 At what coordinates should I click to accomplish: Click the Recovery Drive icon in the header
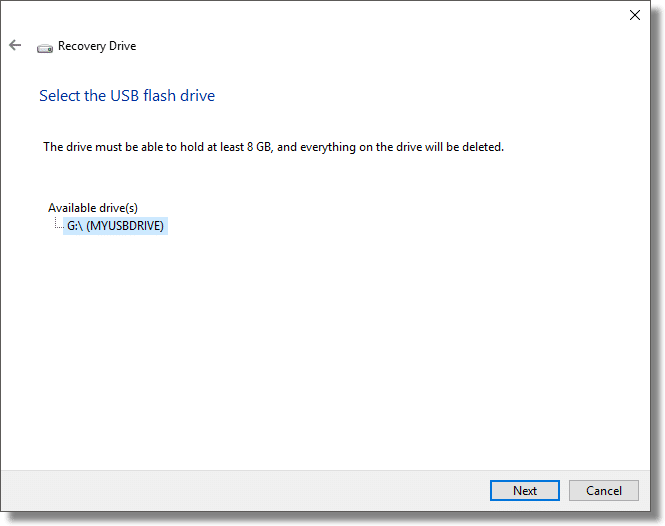45,48
